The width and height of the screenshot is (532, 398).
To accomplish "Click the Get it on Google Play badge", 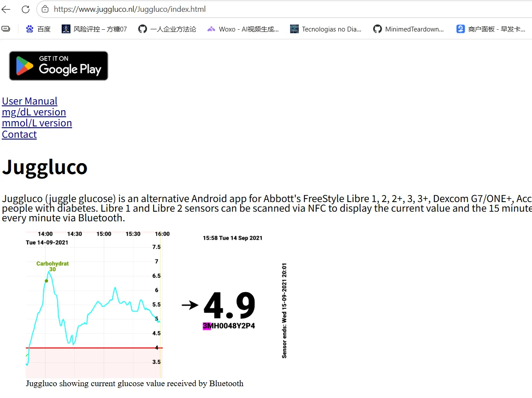I will 59,66.
